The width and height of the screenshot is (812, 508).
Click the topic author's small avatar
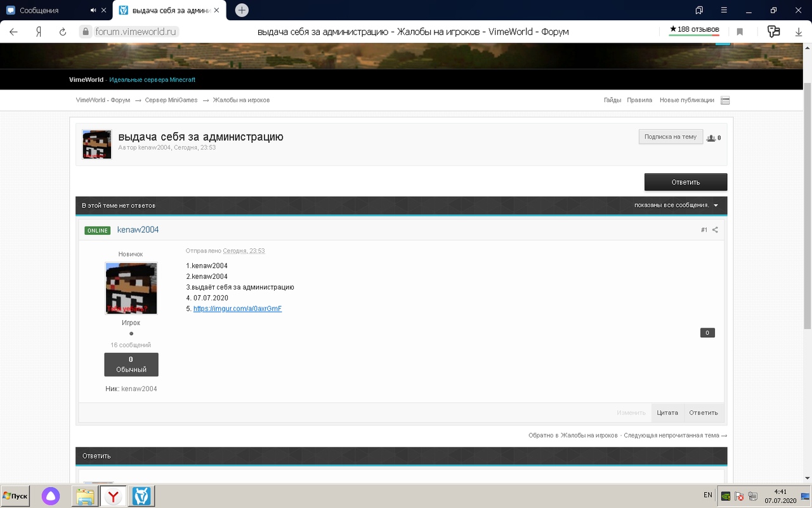(97, 144)
